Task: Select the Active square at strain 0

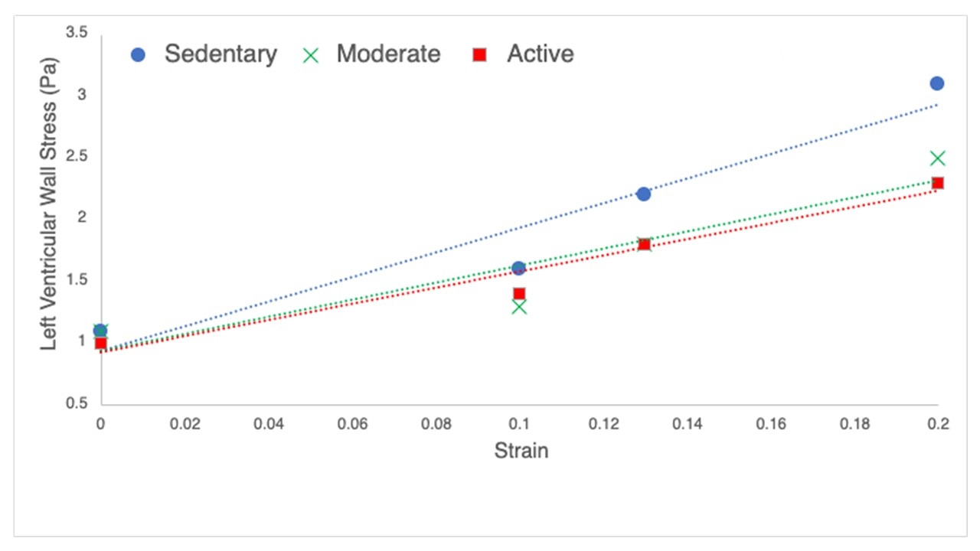Action: (100, 343)
